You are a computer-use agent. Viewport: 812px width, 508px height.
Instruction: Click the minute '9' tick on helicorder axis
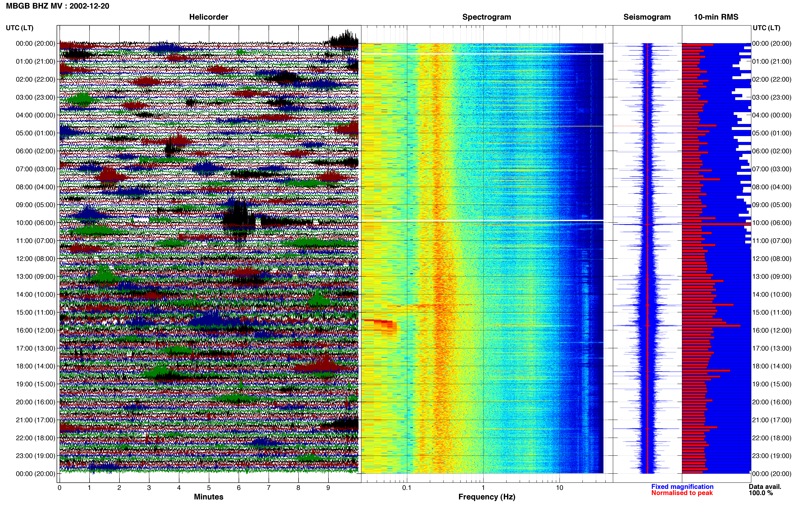pos(328,488)
